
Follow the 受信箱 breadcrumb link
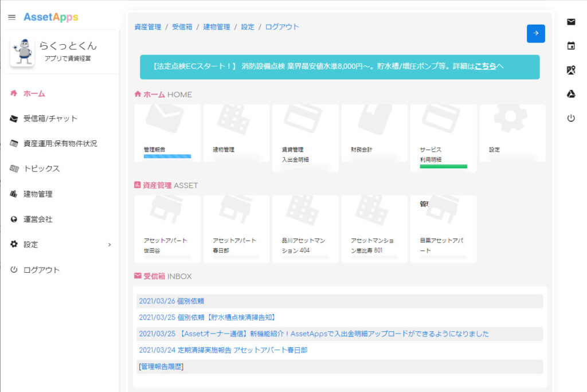click(182, 27)
